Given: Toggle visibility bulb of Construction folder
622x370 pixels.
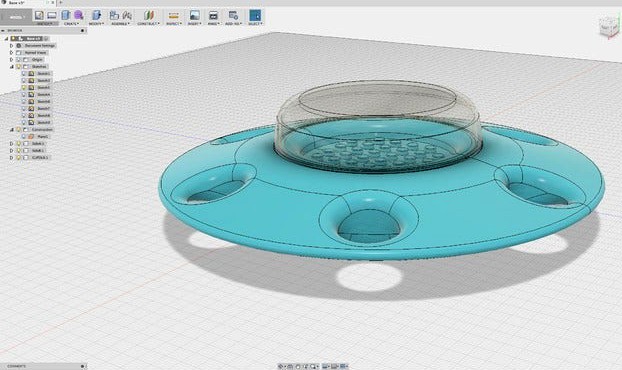Looking at the screenshot, I should point(19,129).
